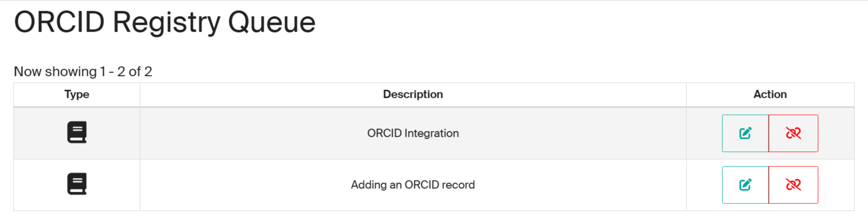Click the word ORCID in the page title
This screenshot has height=219, width=868.
pyautogui.click(x=59, y=22)
